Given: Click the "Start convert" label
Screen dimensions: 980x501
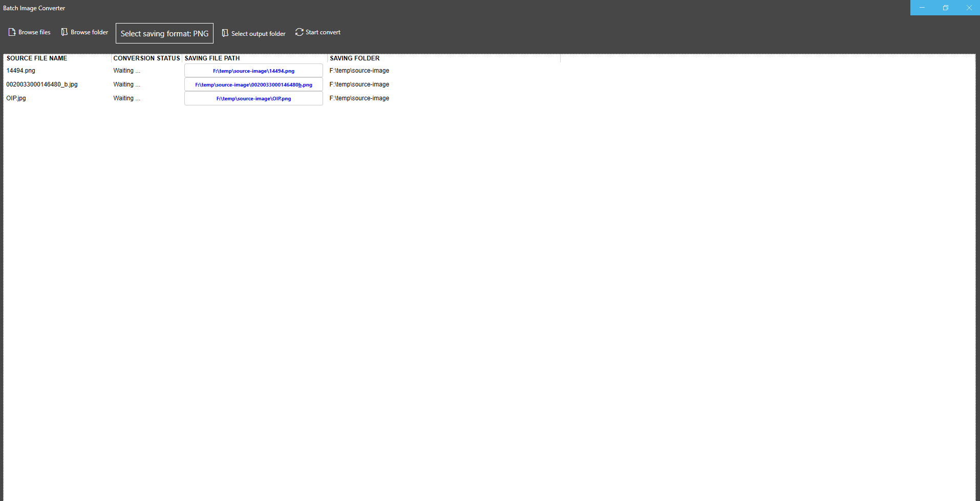Looking at the screenshot, I should 323,32.
